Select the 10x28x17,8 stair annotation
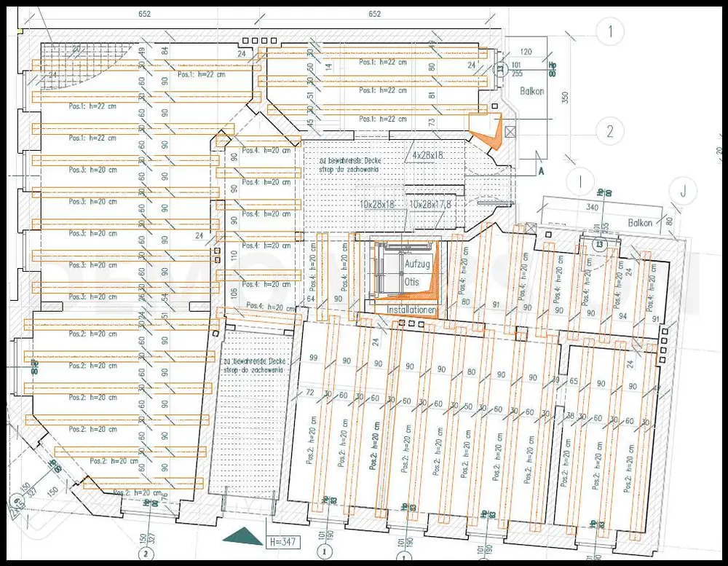Image resolution: width=728 pixels, height=566 pixels. [x=430, y=205]
